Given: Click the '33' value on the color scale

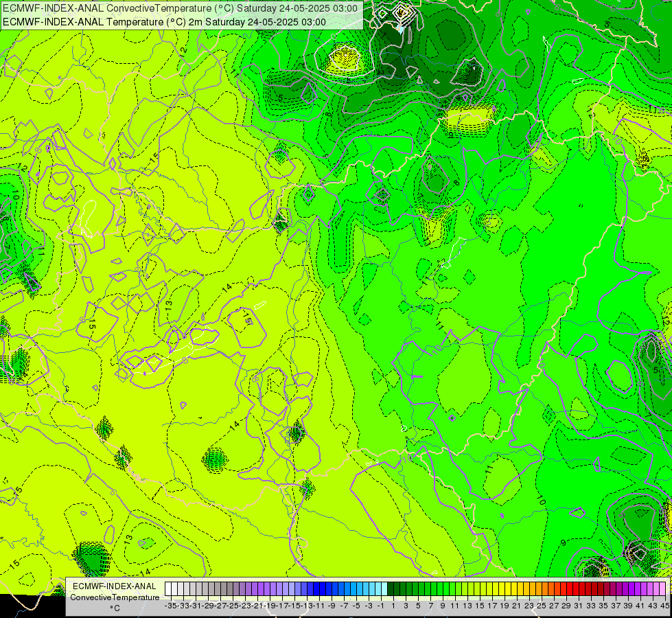Looking at the screenshot, I should (x=591, y=606).
